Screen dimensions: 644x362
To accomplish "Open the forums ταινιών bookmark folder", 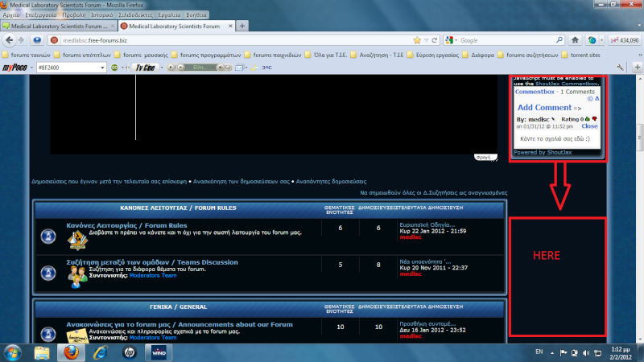I will click(27, 55).
